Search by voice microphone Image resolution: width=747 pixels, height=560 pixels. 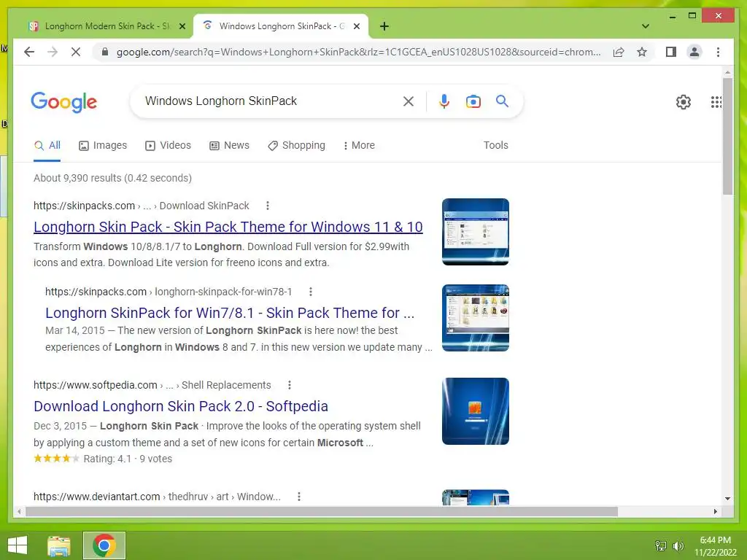coord(444,101)
